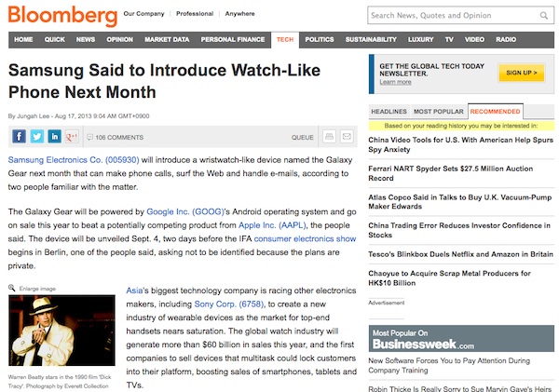Share article on Facebook

click(x=17, y=137)
